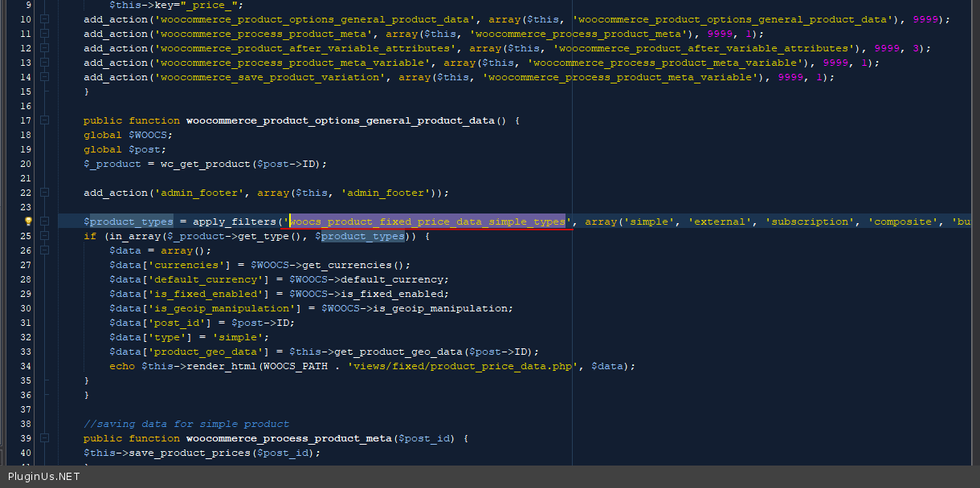
Task: Click the WOOCS_PATH constant
Action: (x=296, y=366)
